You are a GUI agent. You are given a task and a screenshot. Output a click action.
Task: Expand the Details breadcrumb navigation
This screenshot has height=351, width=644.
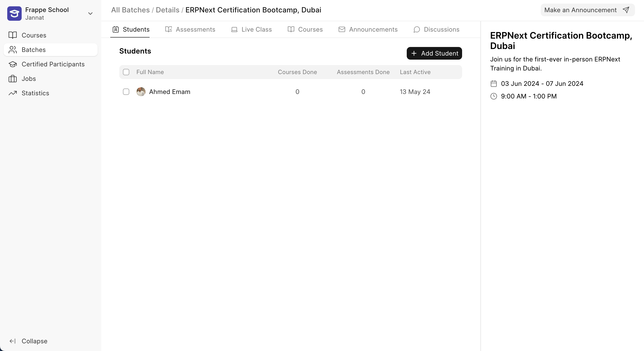168,9
